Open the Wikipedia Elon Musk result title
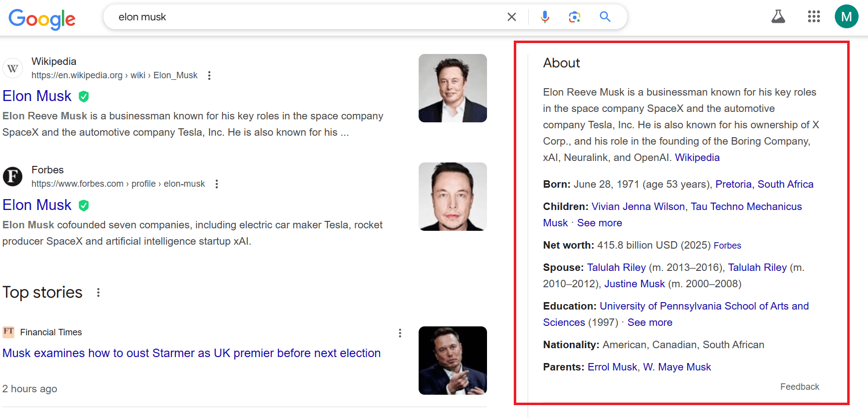Viewport: 868px width, 418px height. (x=37, y=96)
